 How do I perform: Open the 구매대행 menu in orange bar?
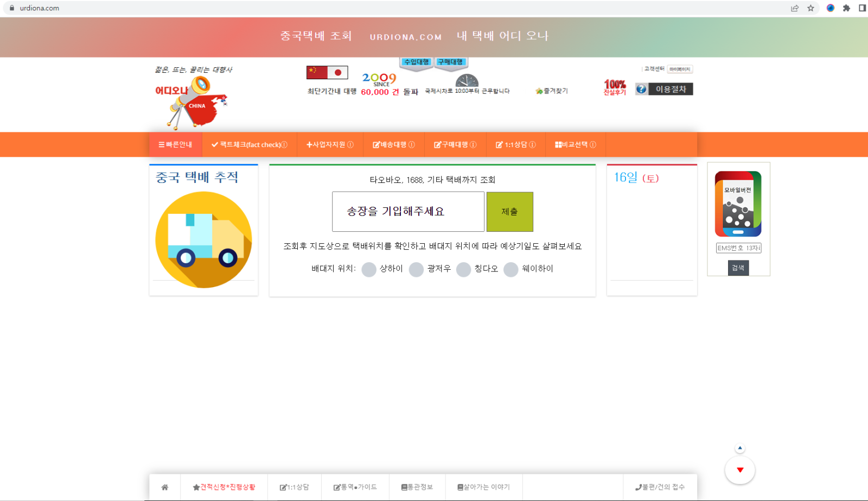[x=455, y=145]
